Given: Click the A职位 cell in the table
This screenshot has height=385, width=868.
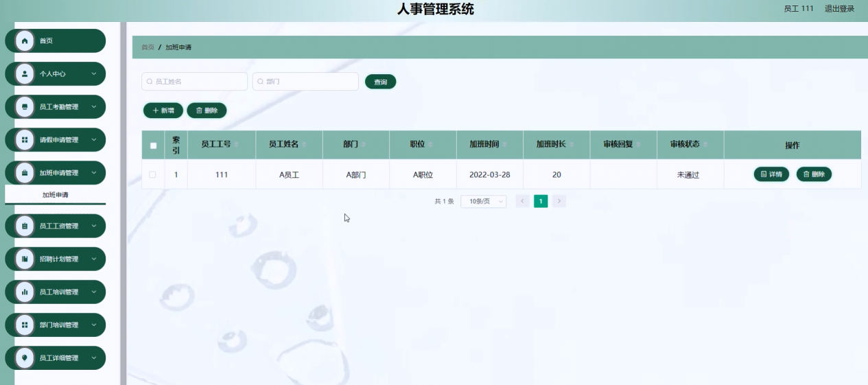Looking at the screenshot, I should (x=423, y=175).
